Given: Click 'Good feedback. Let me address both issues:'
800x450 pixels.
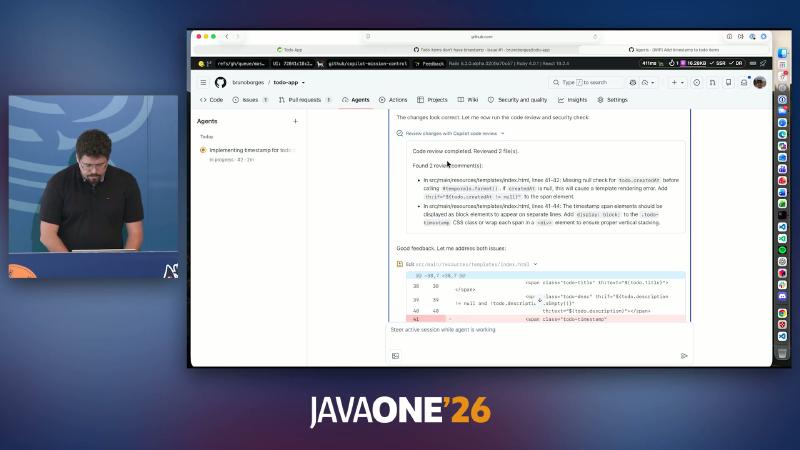Looking at the screenshot, I should tap(451, 248).
